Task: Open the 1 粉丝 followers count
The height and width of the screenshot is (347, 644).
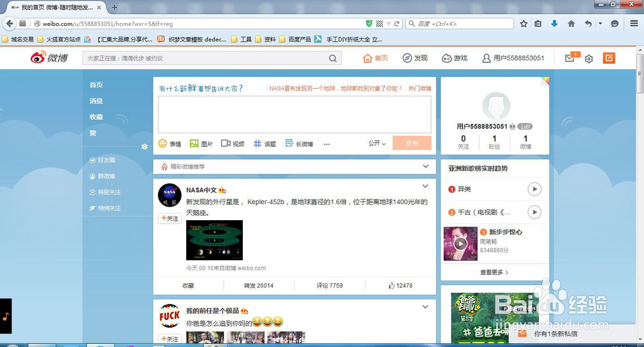Action: click(495, 142)
